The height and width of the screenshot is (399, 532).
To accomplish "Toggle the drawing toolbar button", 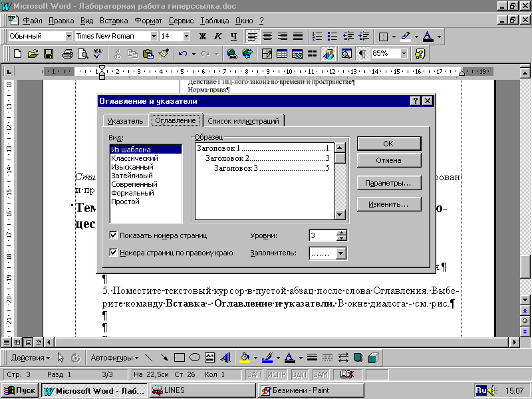I will [x=329, y=54].
